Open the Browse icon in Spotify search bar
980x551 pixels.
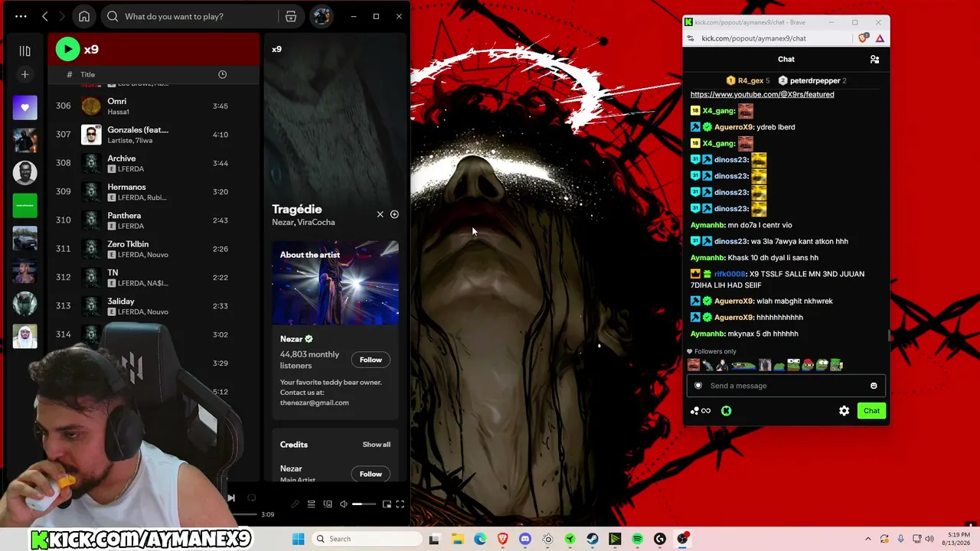click(291, 16)
